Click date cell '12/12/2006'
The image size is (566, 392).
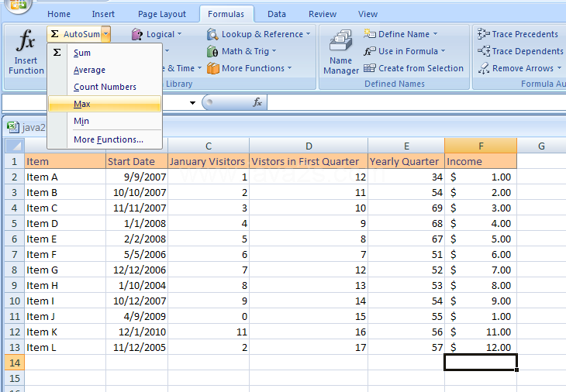[x=136, y=270]
